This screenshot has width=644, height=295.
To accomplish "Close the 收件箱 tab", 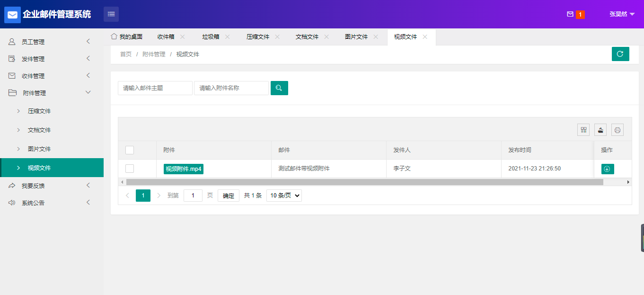I will 183,36.
